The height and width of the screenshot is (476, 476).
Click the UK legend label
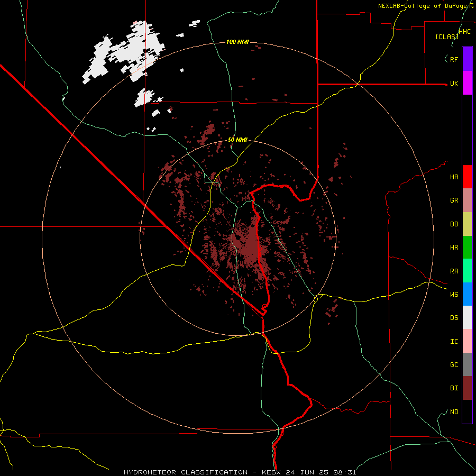[x=454, y=84]
